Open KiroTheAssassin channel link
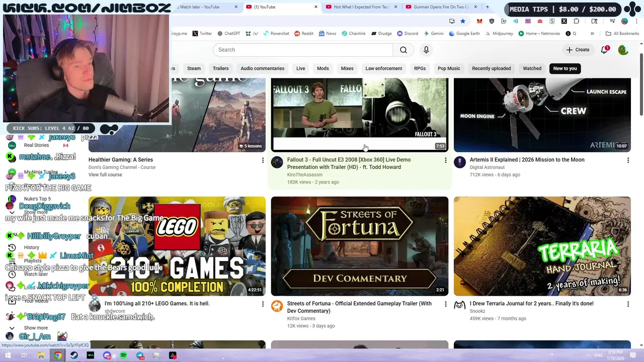This screenshot has height=362, width=644. pos(304,174)
